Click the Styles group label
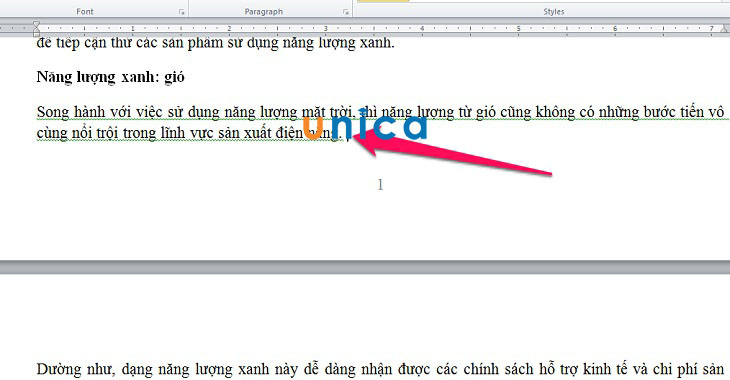Image resolution: width=730 pixels, height=380 pixels. [554, 12]
